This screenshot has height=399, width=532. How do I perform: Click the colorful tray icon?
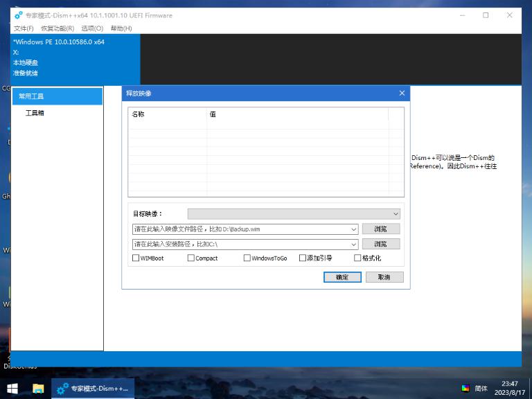[465, 388]
